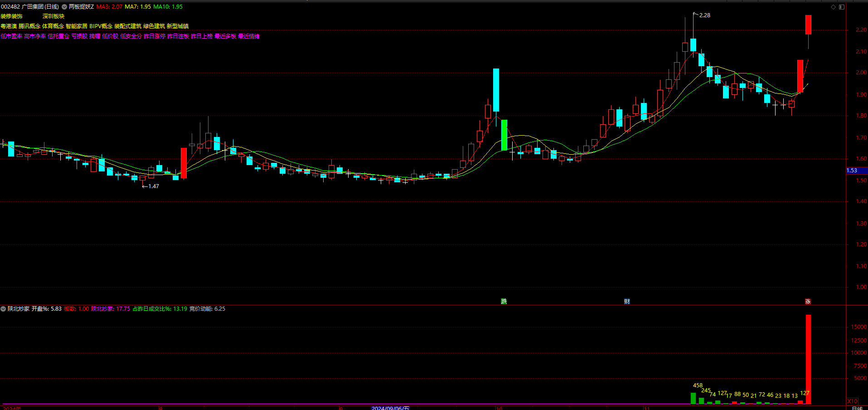Click the 智能家居 concept tag
This screenshot has width=868, height=410.
pyautogui.click(x=77, y=26)
